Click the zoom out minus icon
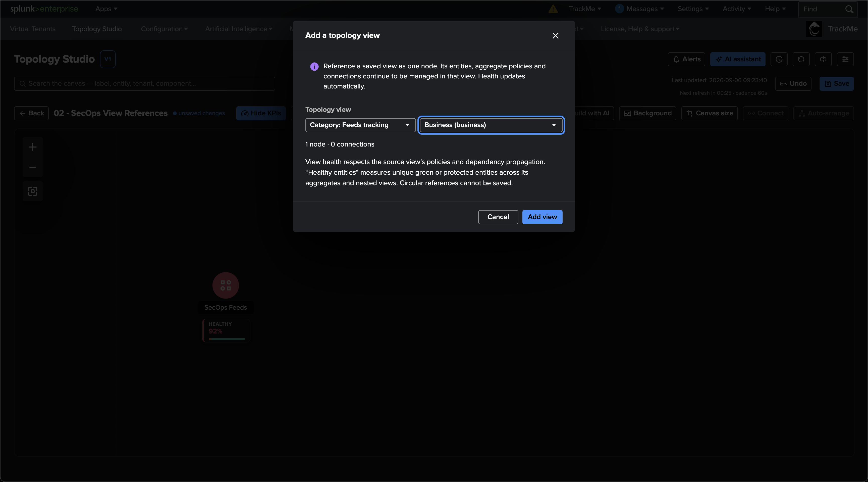Screen dimensions: 868x482 tap(32, 167)
